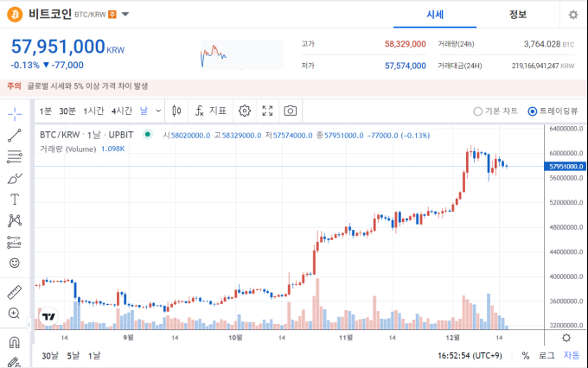Click the 57,951,000 KRW current price

pyautogui.click(x=67, y=47)
